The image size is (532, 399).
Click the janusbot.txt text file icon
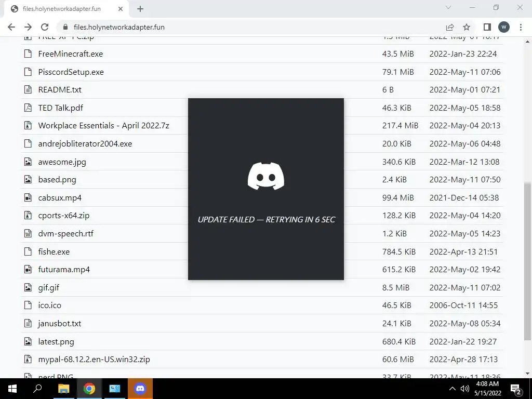point(28,323)
